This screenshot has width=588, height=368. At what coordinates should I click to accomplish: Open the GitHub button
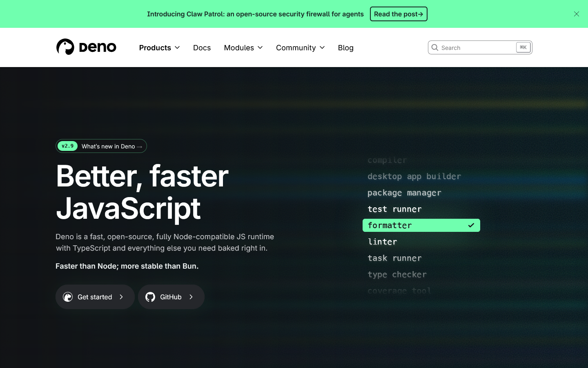point(171,297)
